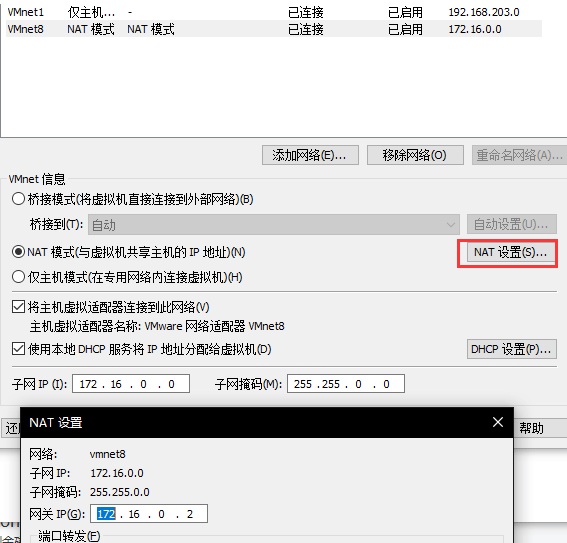Open DHCP Settings (DHCP 设置) button
The image size is (567, 543).
tap(511, 349)
